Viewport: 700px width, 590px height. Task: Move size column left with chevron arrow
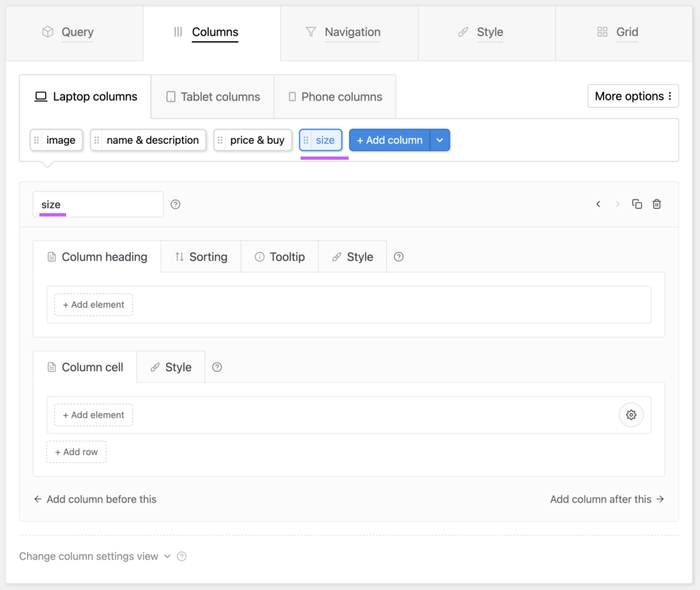598,204
